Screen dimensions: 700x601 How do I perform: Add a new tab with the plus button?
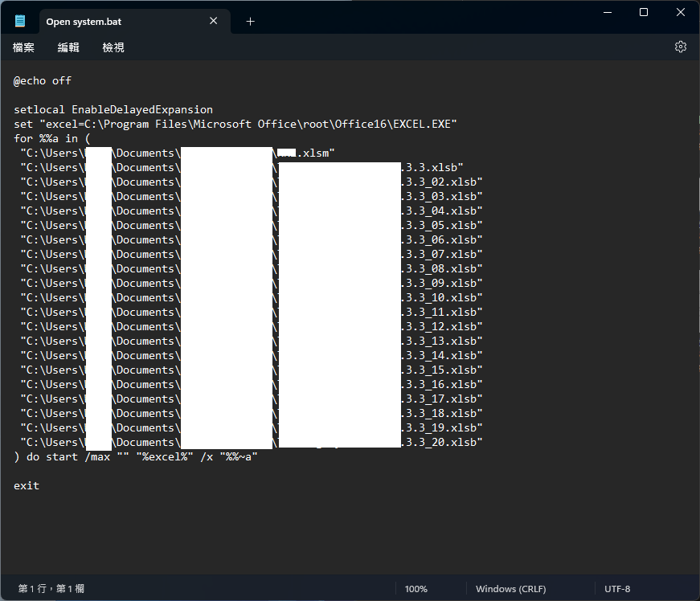click(251, 22)
